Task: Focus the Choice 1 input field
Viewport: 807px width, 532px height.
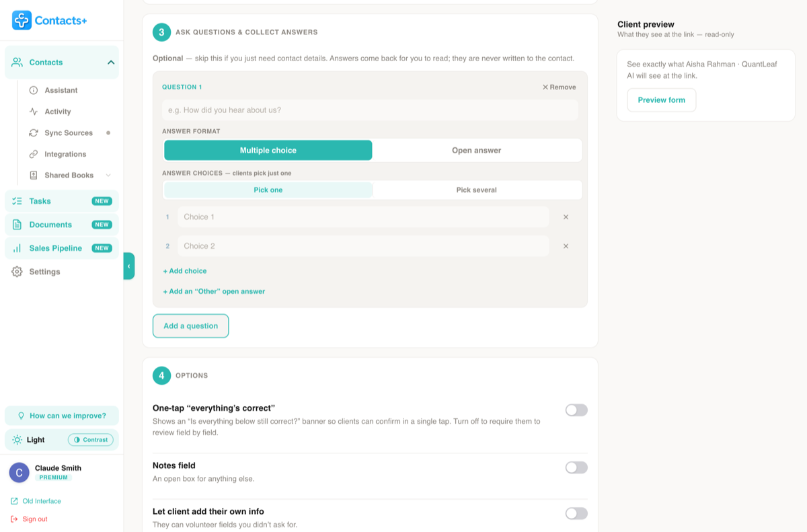Action: point(363,217)
